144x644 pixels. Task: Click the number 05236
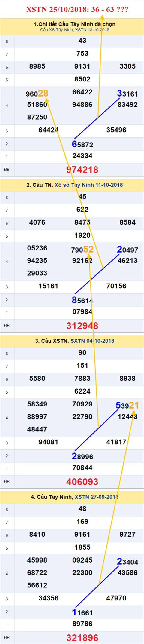(x=37, y=248)
